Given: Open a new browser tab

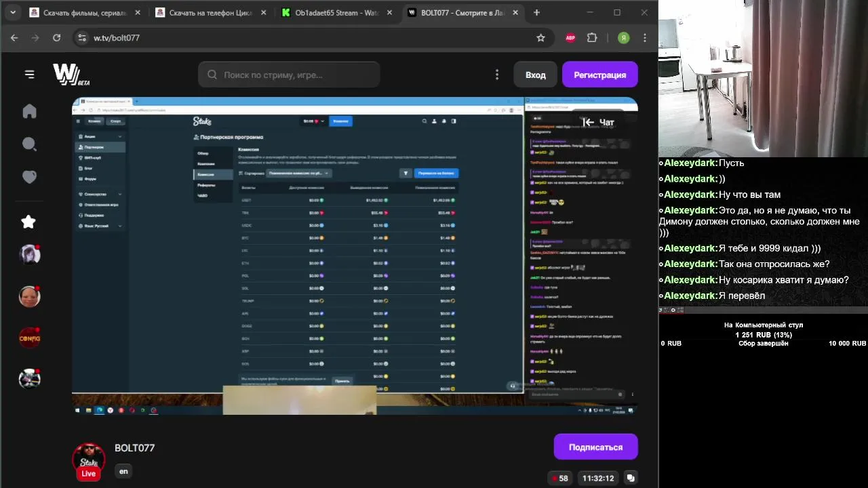Looking at the screenshot, I should (x=536, y=12).
